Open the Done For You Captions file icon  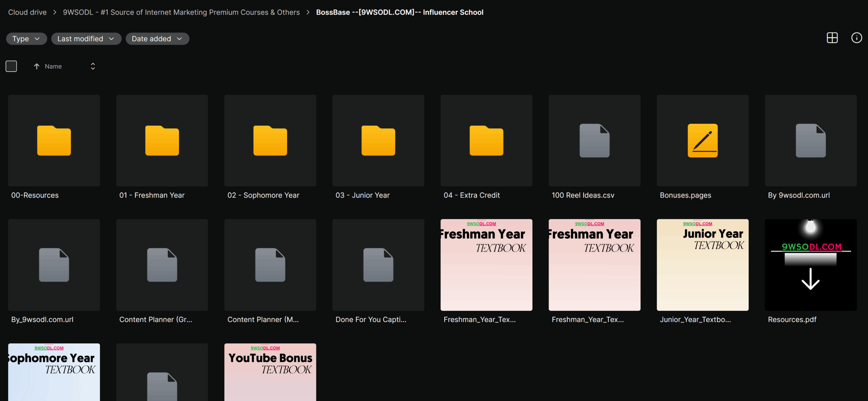tap(378, 265)
